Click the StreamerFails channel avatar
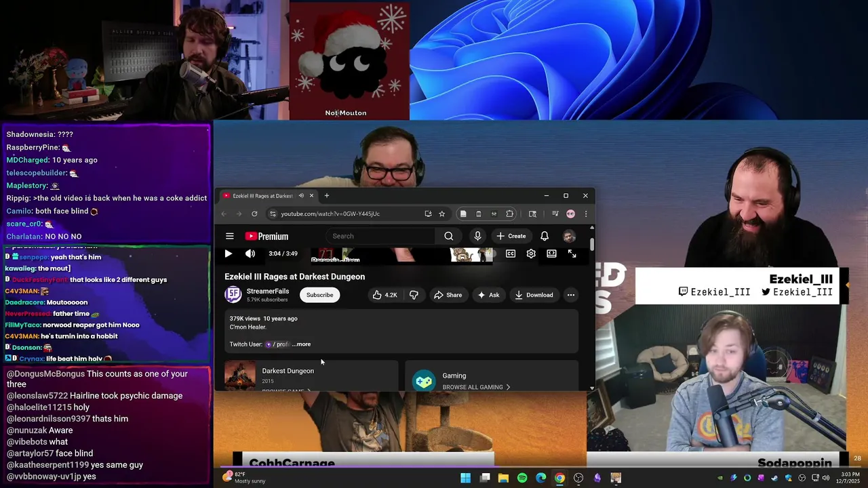 pyautogui.click(x=233, y=294)
